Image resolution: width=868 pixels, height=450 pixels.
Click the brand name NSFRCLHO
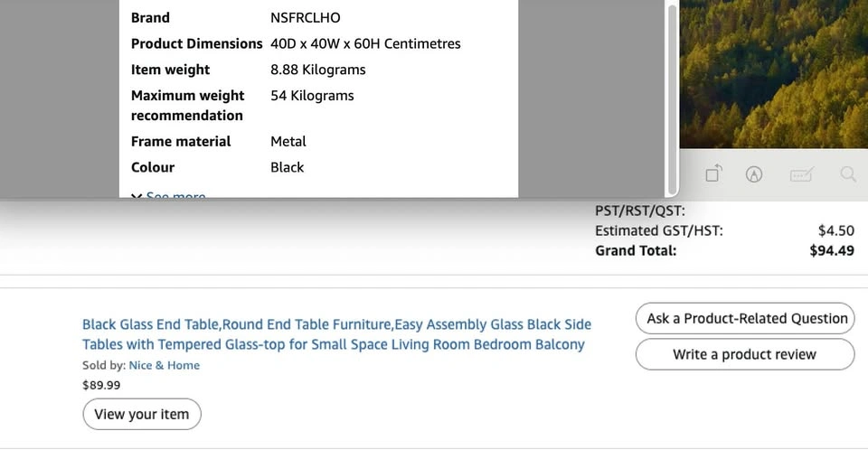pos(306,17)
